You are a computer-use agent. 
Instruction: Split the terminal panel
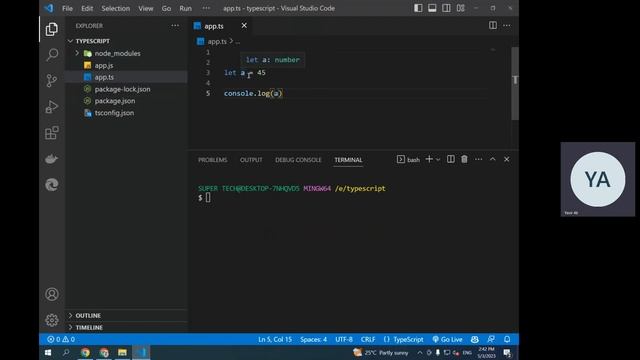coord(451,159)
